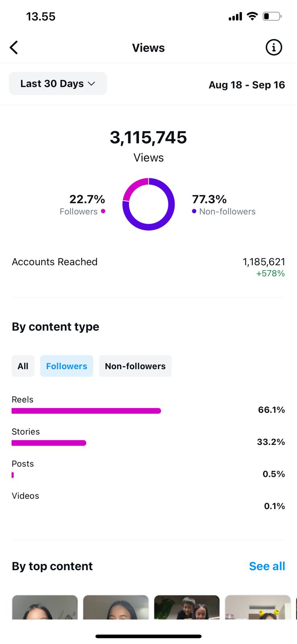Open the Last 30 Days dropdown
Screen dimensions: 297x644
(58, 84)
